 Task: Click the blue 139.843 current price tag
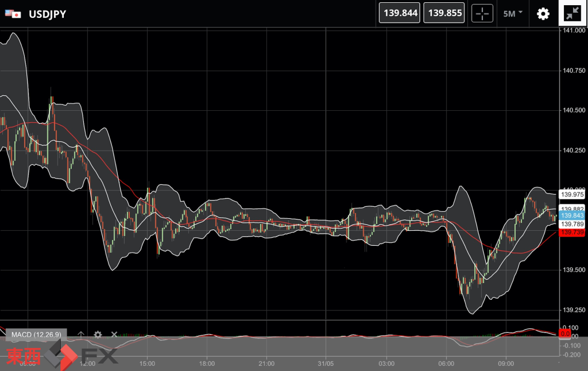click(x=572, y=215)
